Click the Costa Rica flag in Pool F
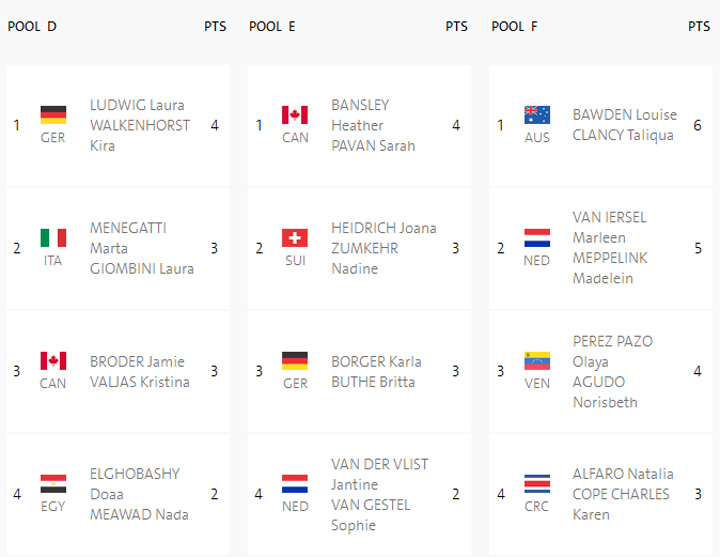 tap(537, 484)
